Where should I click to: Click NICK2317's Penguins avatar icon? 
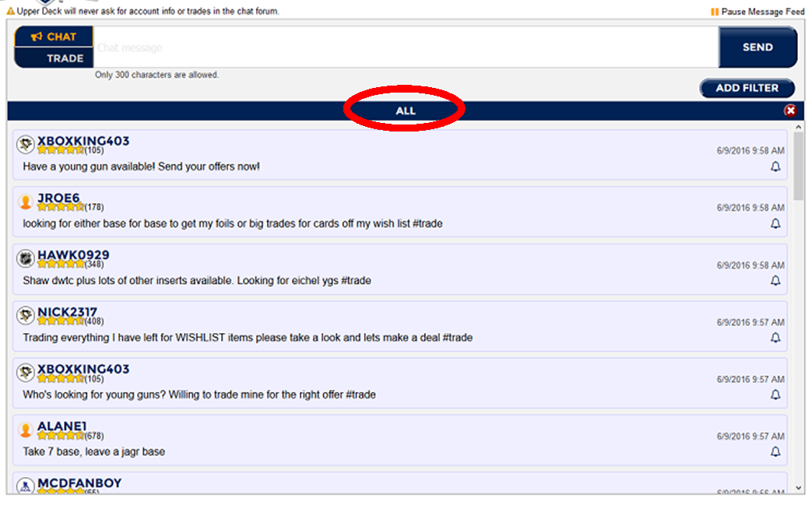[26, 315]
